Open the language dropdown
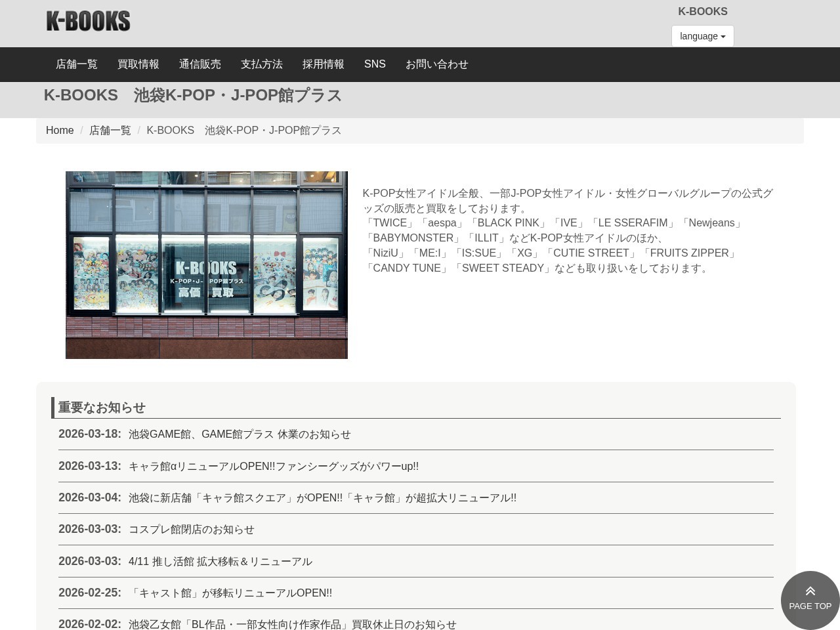Image resolution: width=840 pixels, height=630 pixels. (702, 36)
